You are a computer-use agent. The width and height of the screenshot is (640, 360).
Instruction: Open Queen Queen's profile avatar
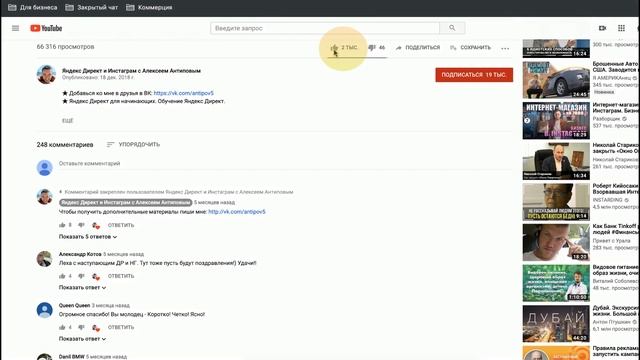pos(44,310)
